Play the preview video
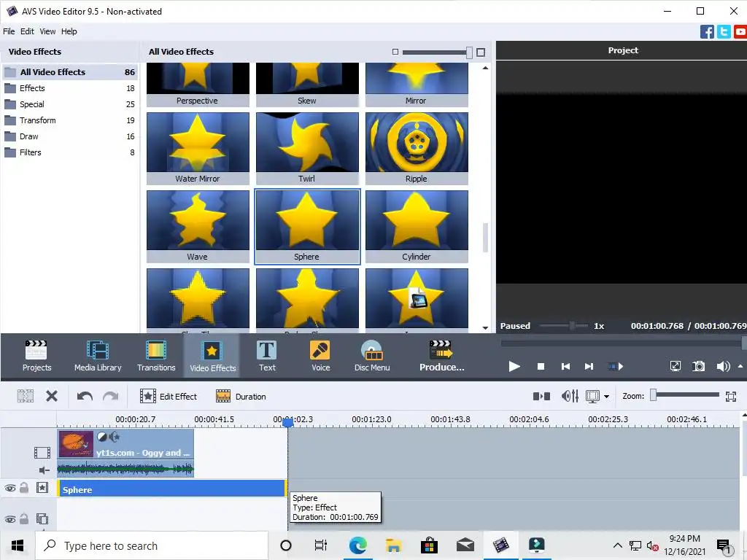 pyautogui.click(x=514, y=366)
